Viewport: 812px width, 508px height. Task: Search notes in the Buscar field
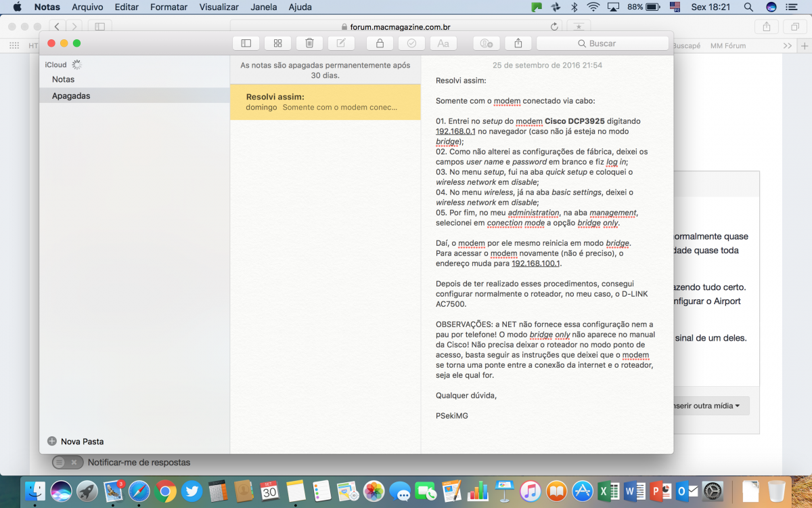click(602, 43)
